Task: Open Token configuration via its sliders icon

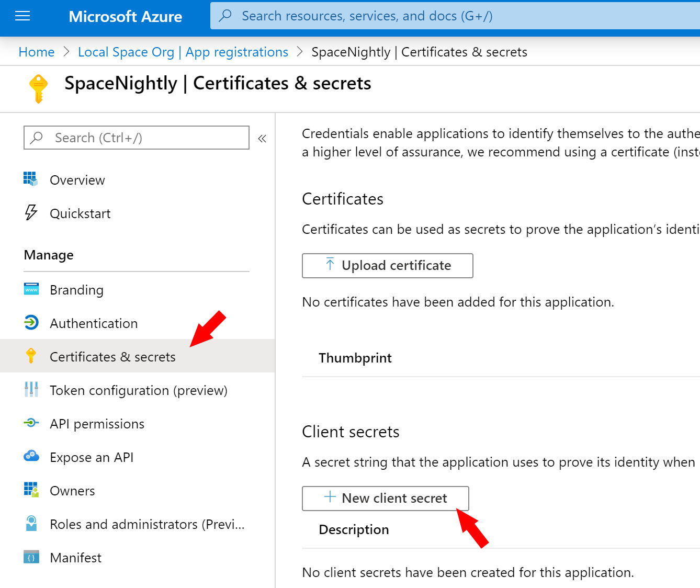Action: click(x=31, y=390)
